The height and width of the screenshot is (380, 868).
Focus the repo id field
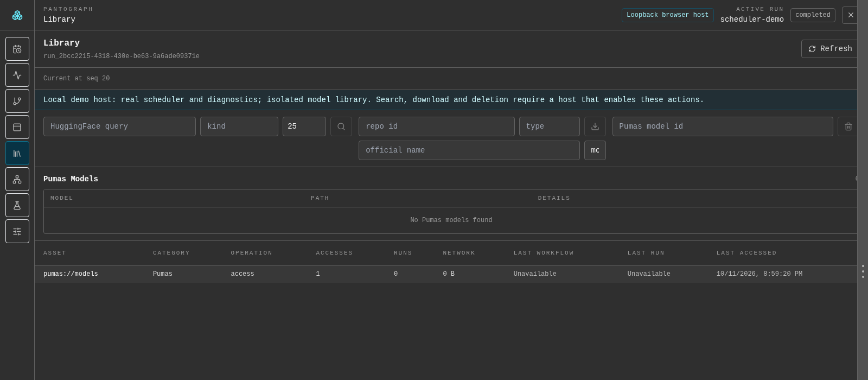(x=437, y=126)
